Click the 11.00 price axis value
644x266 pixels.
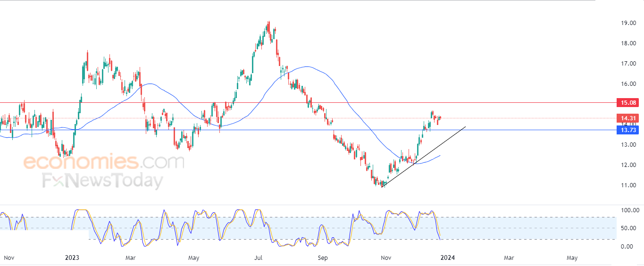(x=627, y=185)
